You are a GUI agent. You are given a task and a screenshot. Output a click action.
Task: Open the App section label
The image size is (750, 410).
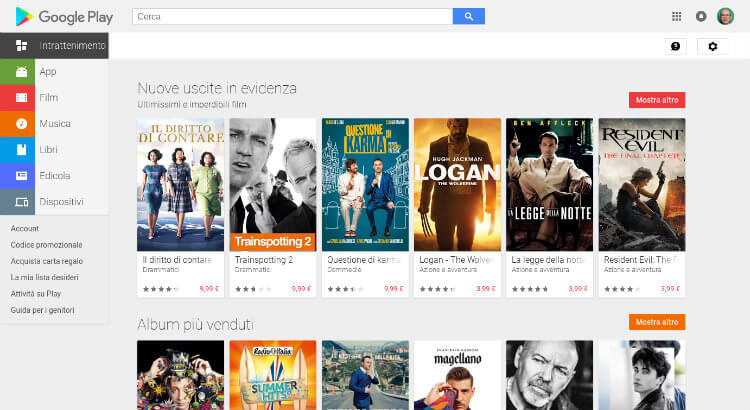click(48, 72)
